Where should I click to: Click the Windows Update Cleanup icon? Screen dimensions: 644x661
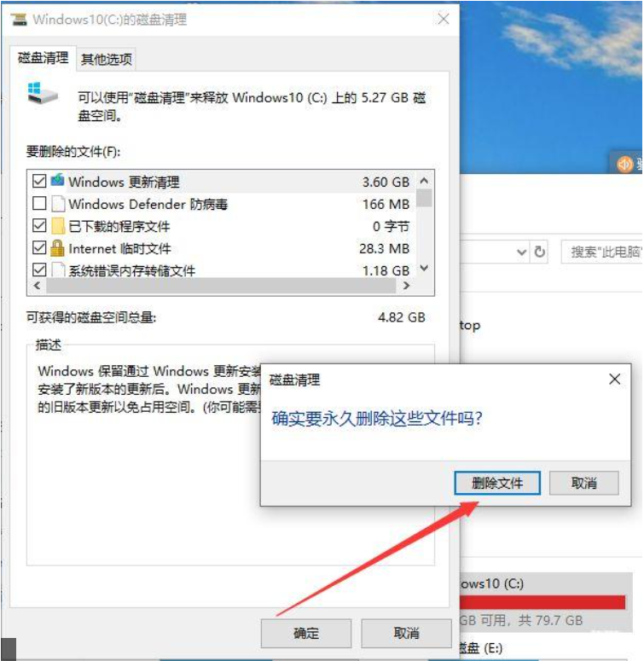58,181
